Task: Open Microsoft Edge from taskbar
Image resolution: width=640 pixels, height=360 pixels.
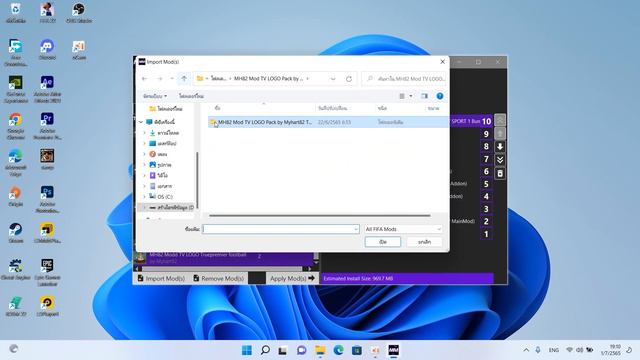Action: tap(338, 350)
